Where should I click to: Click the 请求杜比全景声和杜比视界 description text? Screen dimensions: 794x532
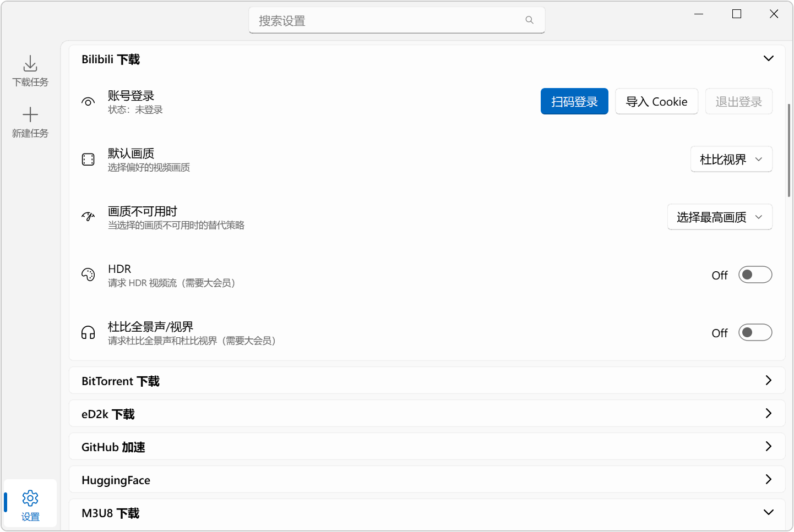point(192,341)
